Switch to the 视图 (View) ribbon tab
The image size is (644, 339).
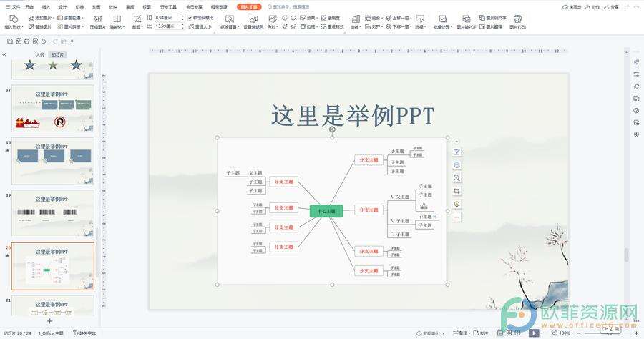point(147,7)
